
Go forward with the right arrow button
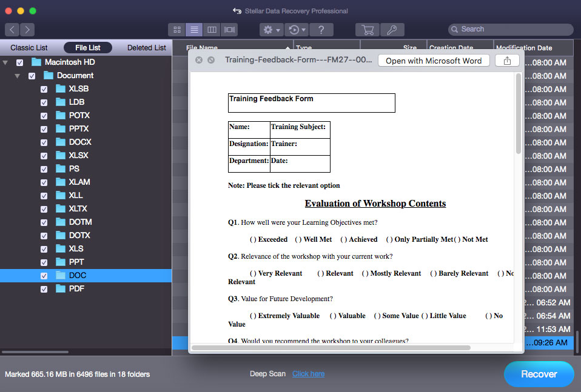point(27,30)
